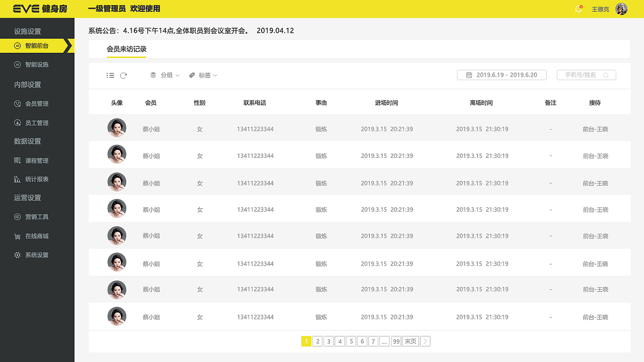This screenshot has width=644, height=362.
Task: Open the 2019.6.19 - 2019.6.20 date picker
Action: coord(501,74)
